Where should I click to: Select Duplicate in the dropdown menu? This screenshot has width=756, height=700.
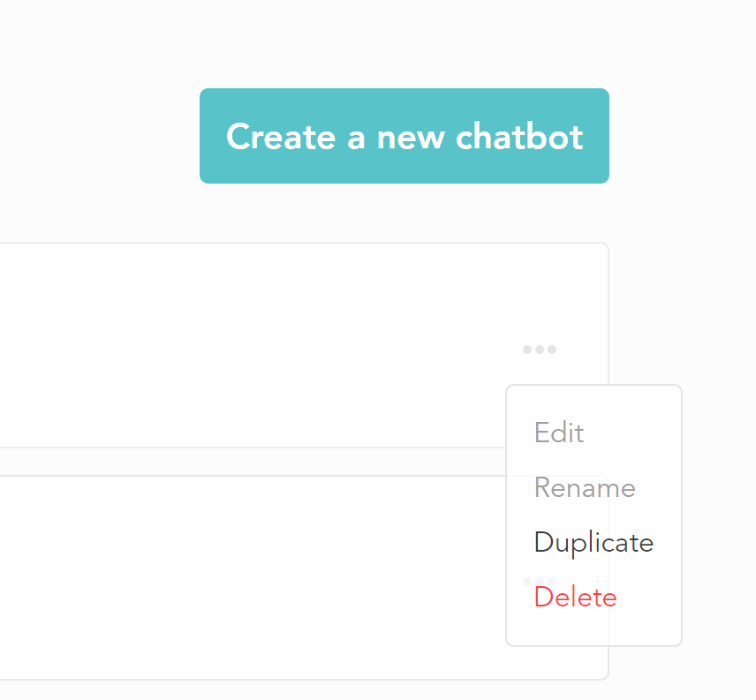pyautogui.click(x=593, y=543)
